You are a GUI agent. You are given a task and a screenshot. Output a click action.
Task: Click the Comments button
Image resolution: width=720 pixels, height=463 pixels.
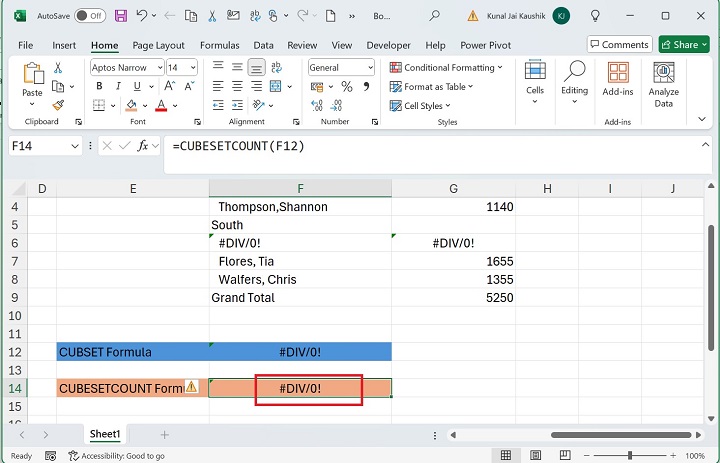[619, 45]
